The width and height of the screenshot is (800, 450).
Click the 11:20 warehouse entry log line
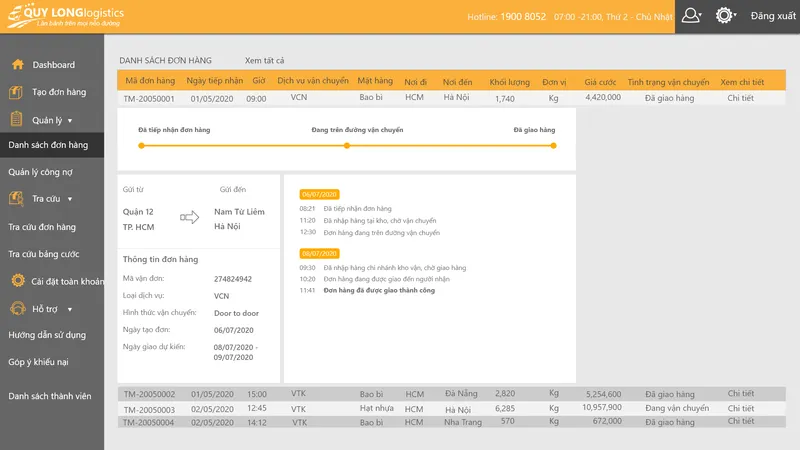pyautogui.click(x=368, y=220)
